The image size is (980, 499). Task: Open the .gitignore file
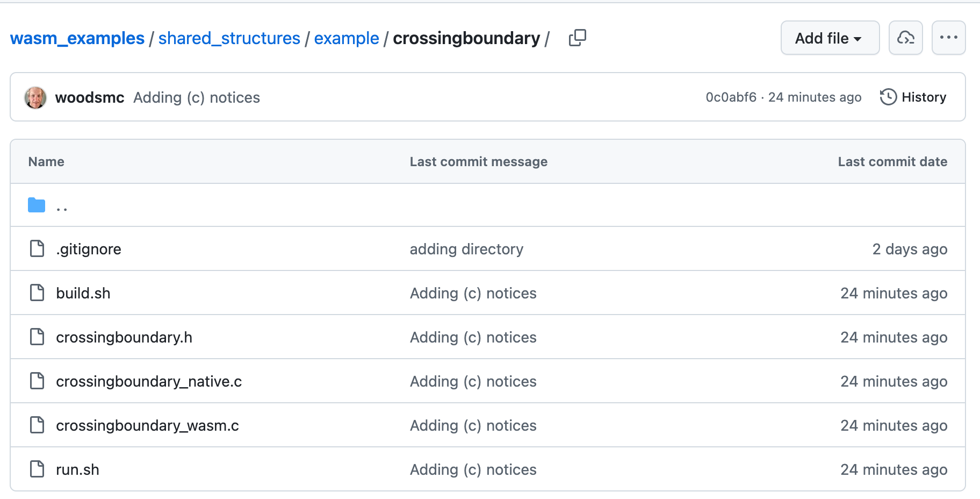click(x=89, y=248)
